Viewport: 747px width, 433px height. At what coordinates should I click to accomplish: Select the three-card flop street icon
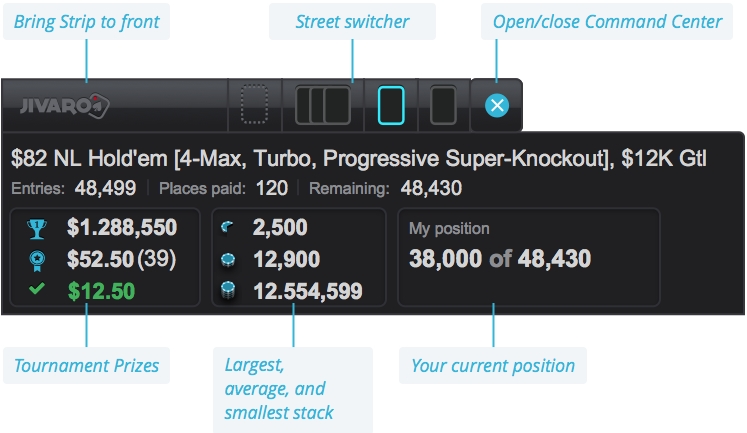323,105
